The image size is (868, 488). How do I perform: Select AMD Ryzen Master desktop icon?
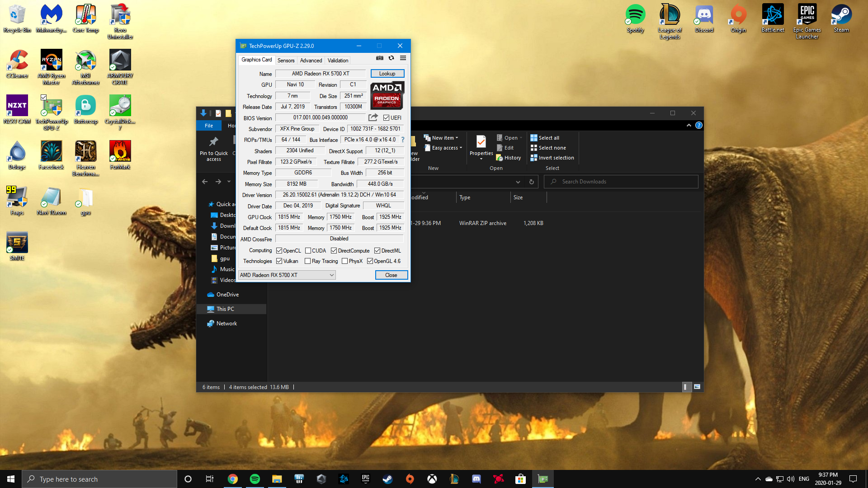pyautogui.click(x=52, y=67)
